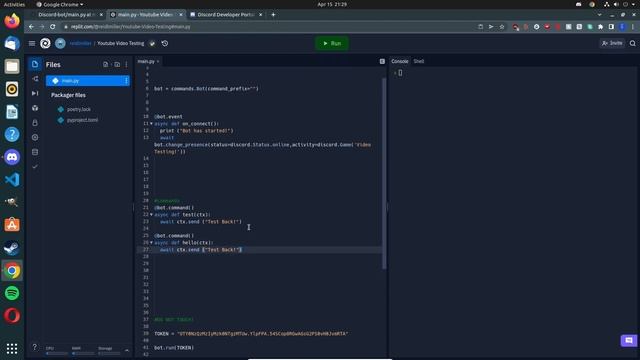Open a new Chrome tab
640x360 pixels.
(x=273, y=15)
